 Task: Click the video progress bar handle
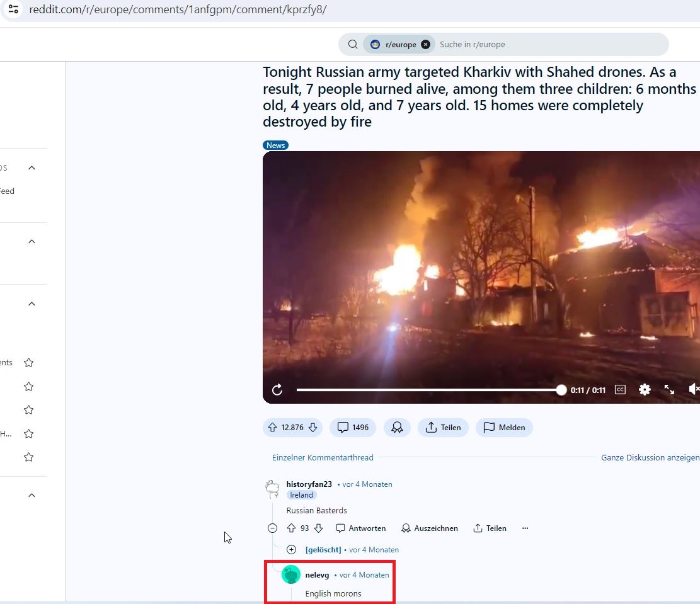(561, 390)
